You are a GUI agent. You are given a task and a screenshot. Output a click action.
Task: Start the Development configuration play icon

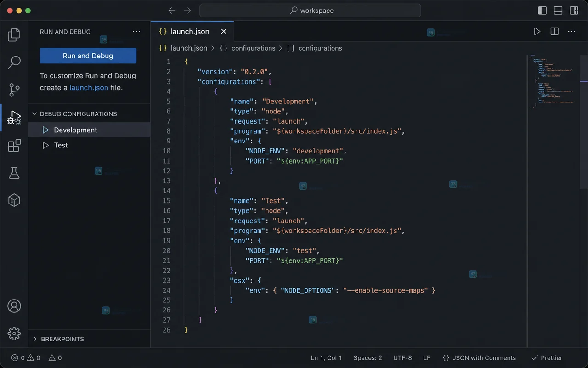pos(45,130)
